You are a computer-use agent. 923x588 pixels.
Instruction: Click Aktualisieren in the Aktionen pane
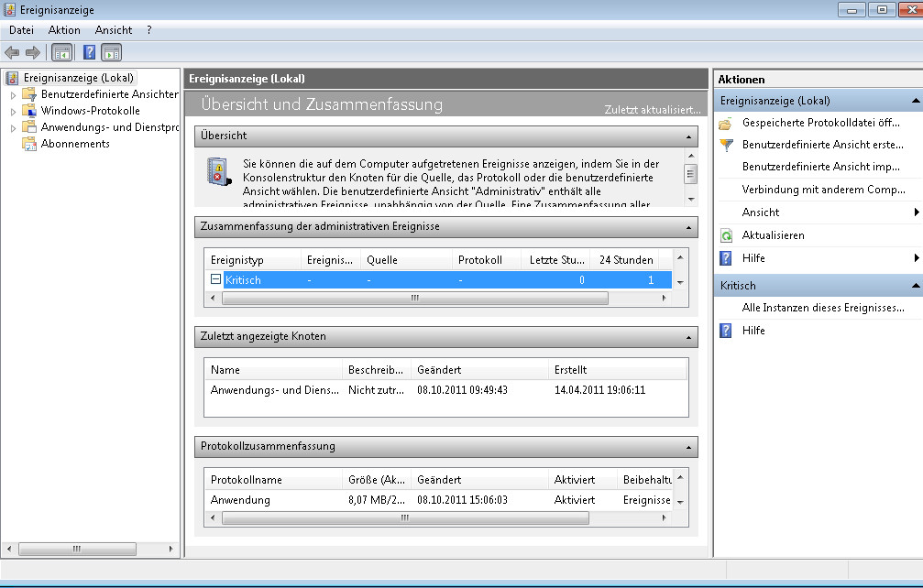coord(773,235)
